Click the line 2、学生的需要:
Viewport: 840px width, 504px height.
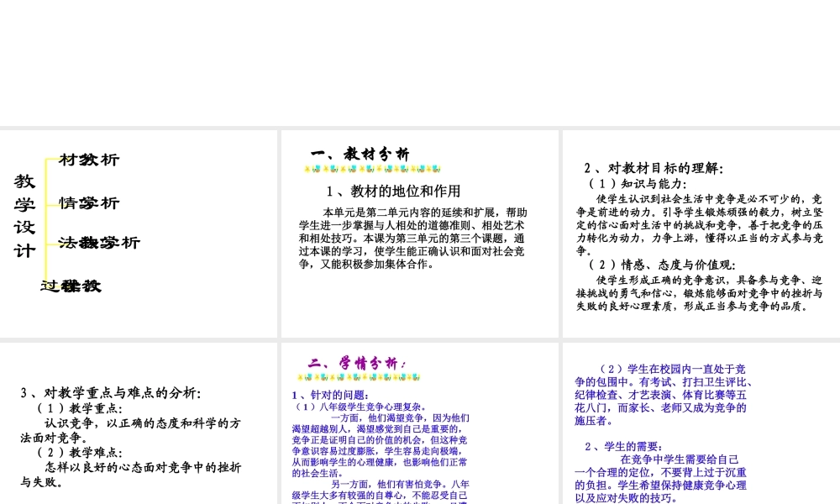point(625,447)
